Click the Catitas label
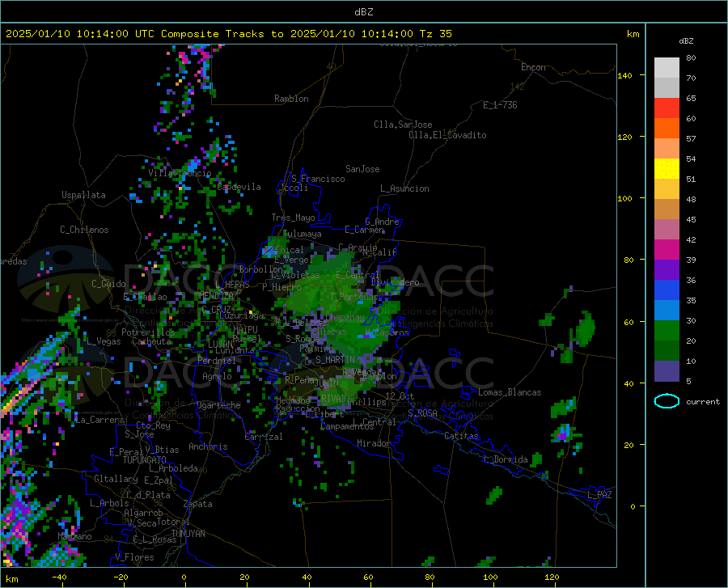 pos(462,436)
